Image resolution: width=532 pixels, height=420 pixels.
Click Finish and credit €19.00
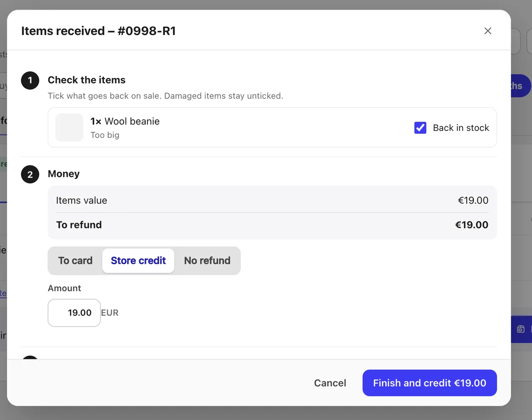(430, 383)
